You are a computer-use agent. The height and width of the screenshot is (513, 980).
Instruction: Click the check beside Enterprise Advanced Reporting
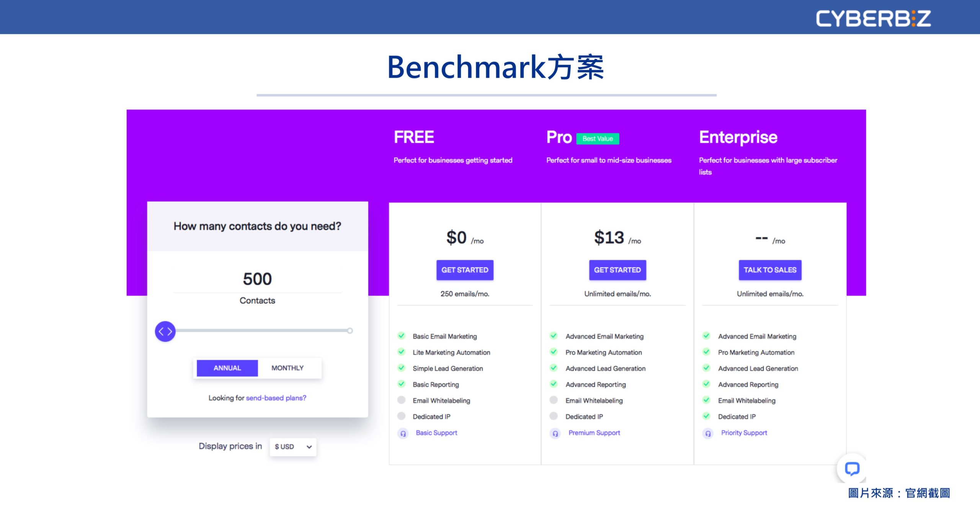706,384
